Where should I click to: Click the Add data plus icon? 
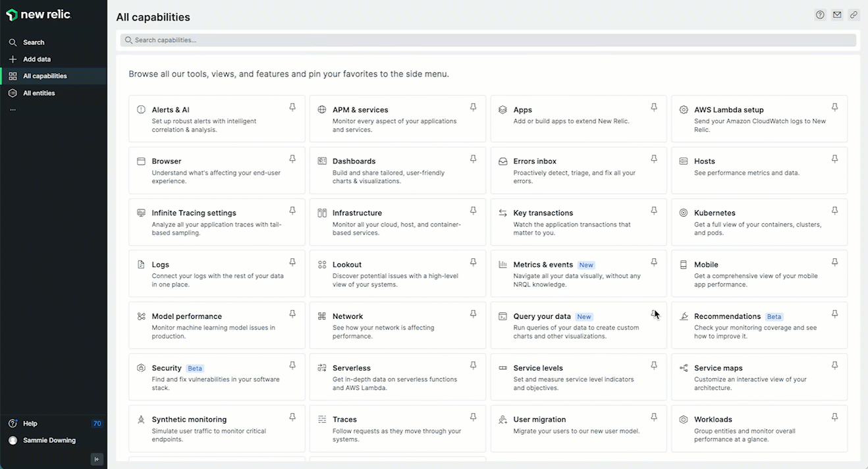(13, 59)
